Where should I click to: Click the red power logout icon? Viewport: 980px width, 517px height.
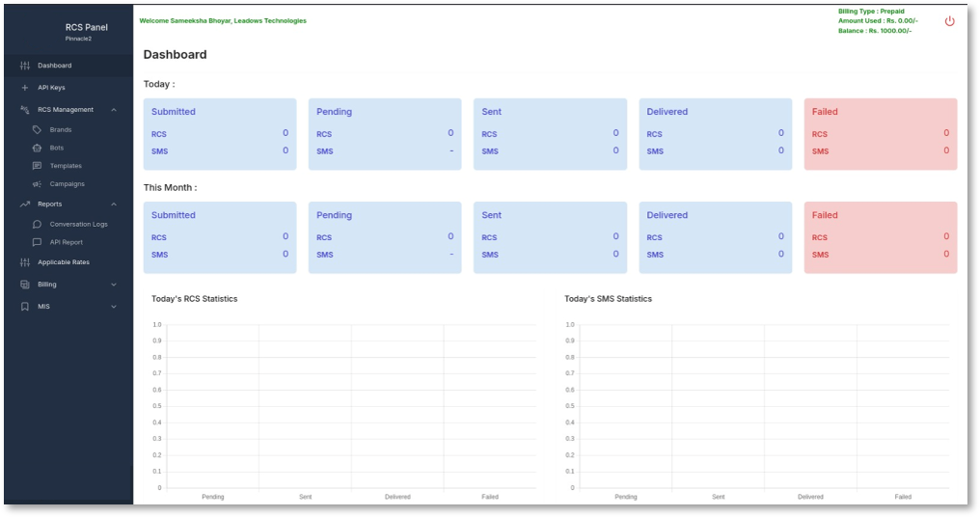[x=949, y=21]
